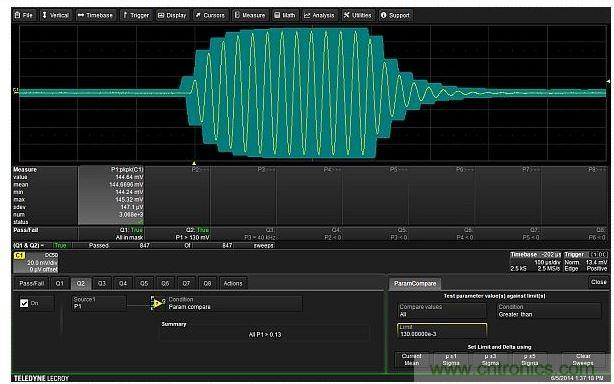The height and width of the screenshot is (384, 614).
Task: Open the Measure menu icon
Action: [237, 15]
